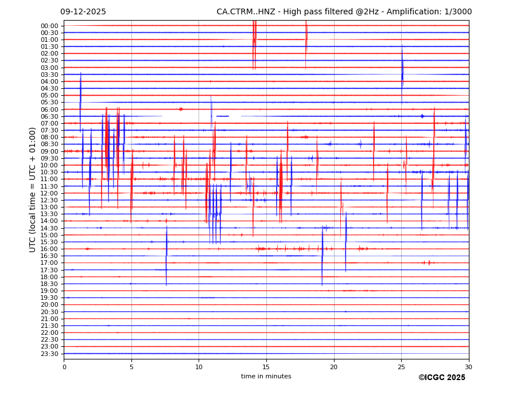Select the 23:30 time row label

tap(49, 354)
